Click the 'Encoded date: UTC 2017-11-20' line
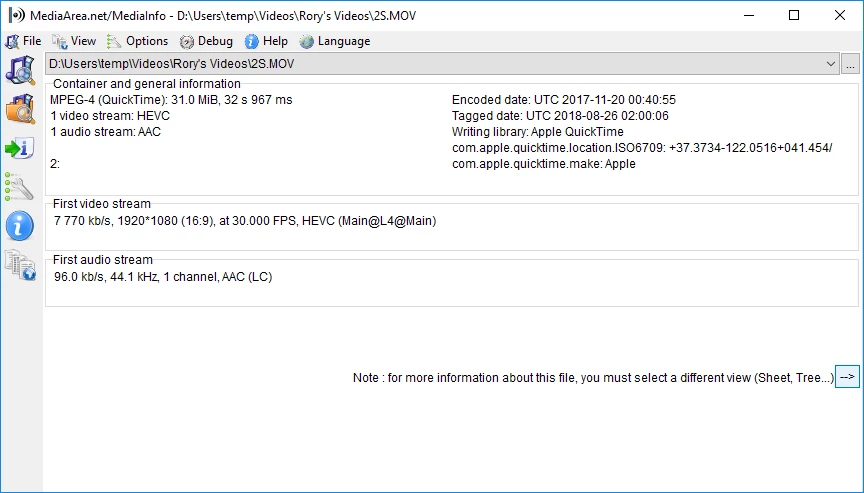864x493 pixels. coord(564,100)
